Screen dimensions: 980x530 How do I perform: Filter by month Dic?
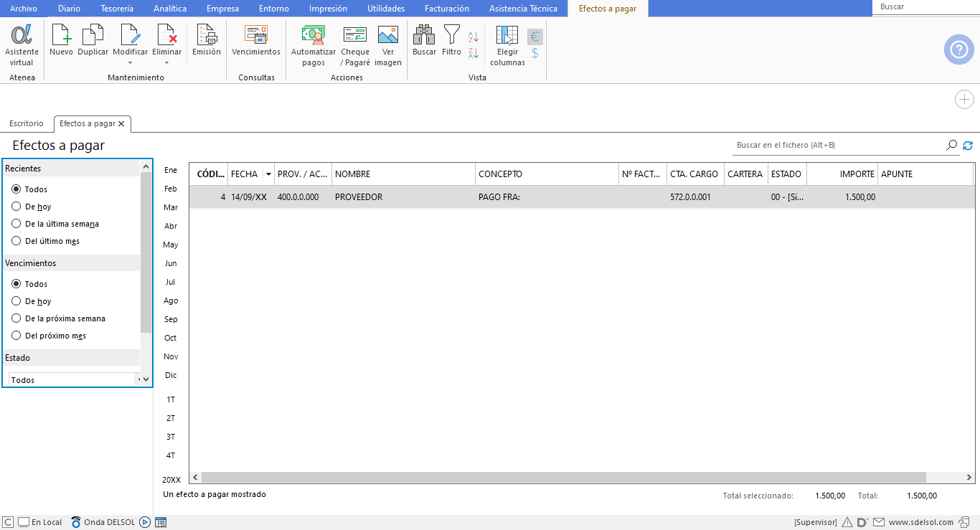point(171,375)
